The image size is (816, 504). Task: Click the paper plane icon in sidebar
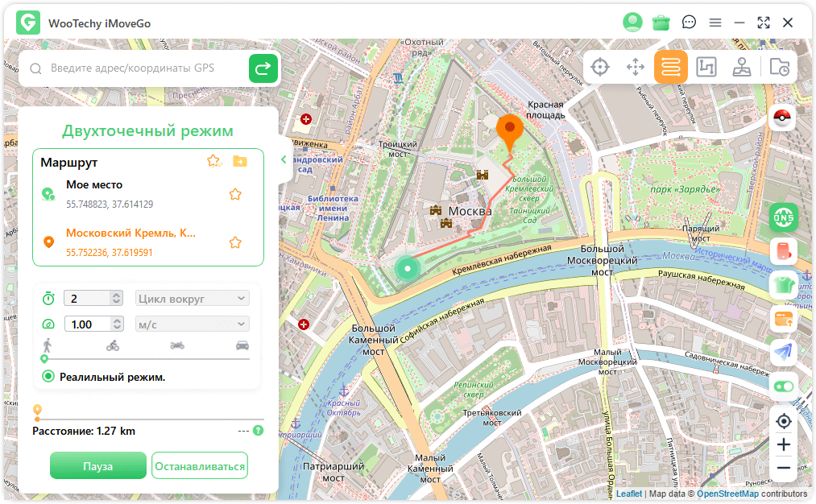click(x=783, y=352)
